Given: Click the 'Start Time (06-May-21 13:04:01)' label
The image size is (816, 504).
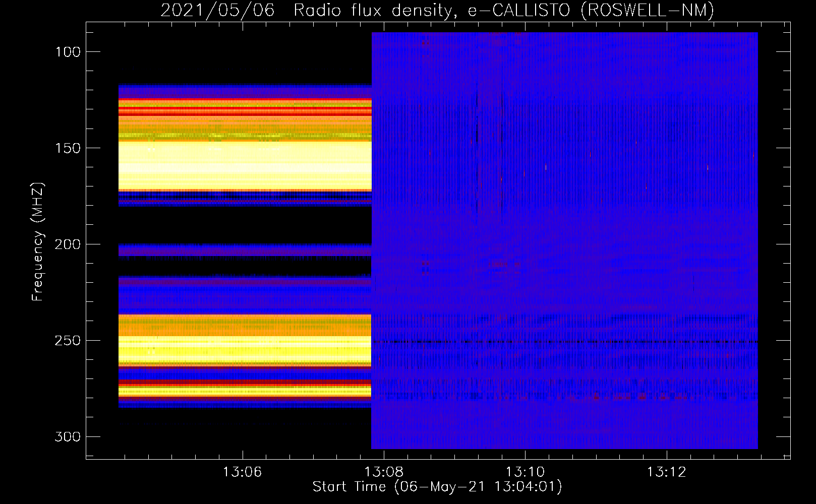Looking at the screenshot, I should pos(437,487).
